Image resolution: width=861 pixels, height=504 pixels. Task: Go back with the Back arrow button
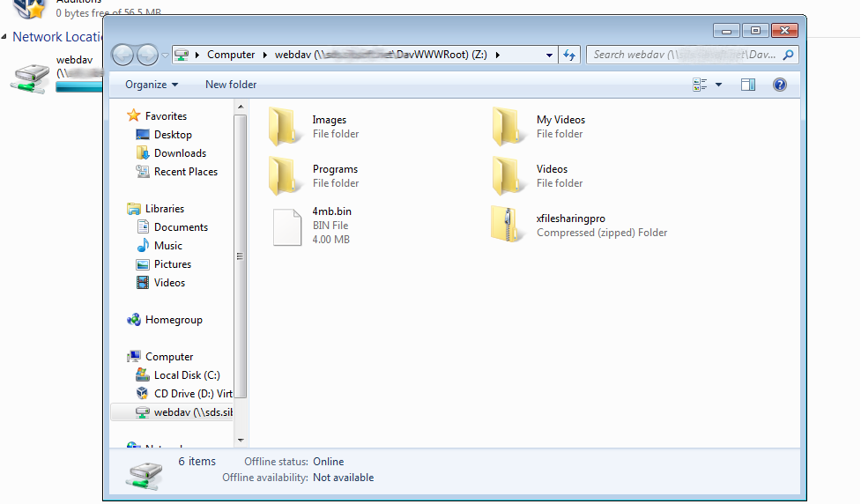pyautogui.click(x=123, y=55)
